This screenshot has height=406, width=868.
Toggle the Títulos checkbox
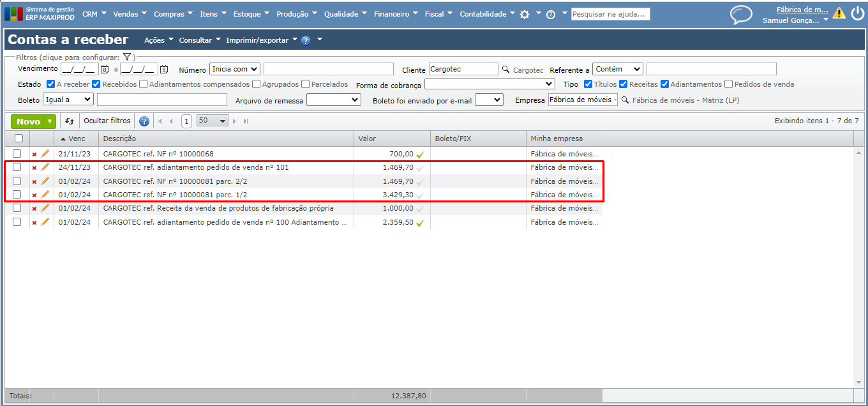pyautogui.click(x=588, y=84)
